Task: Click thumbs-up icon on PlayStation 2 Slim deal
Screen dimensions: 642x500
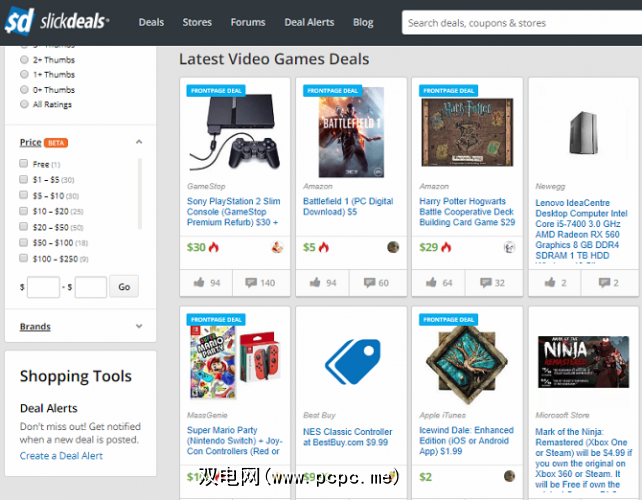Action: point(199,282)
